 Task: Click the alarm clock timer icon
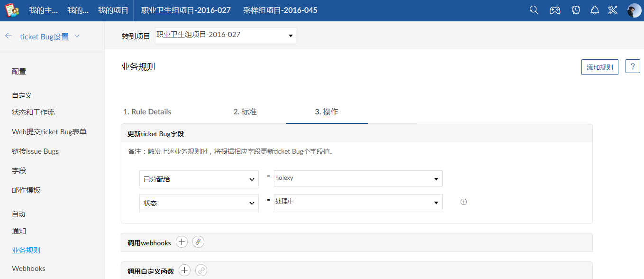click(x=576, y=10)
